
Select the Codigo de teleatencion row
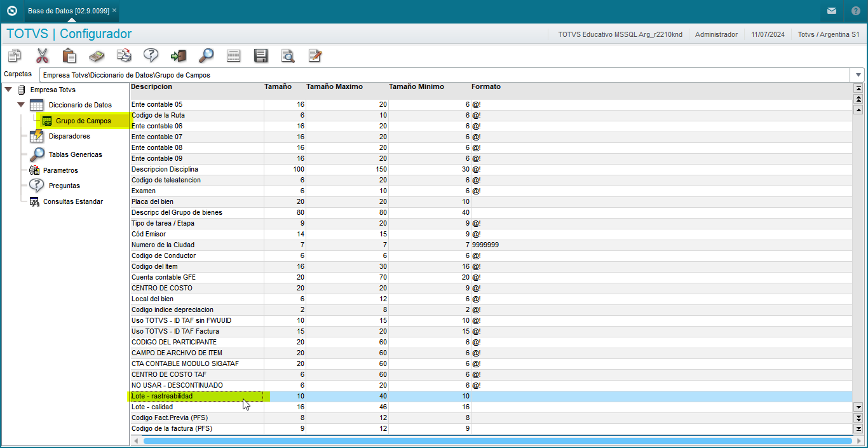pyautogui.click(x=491, y=180)
